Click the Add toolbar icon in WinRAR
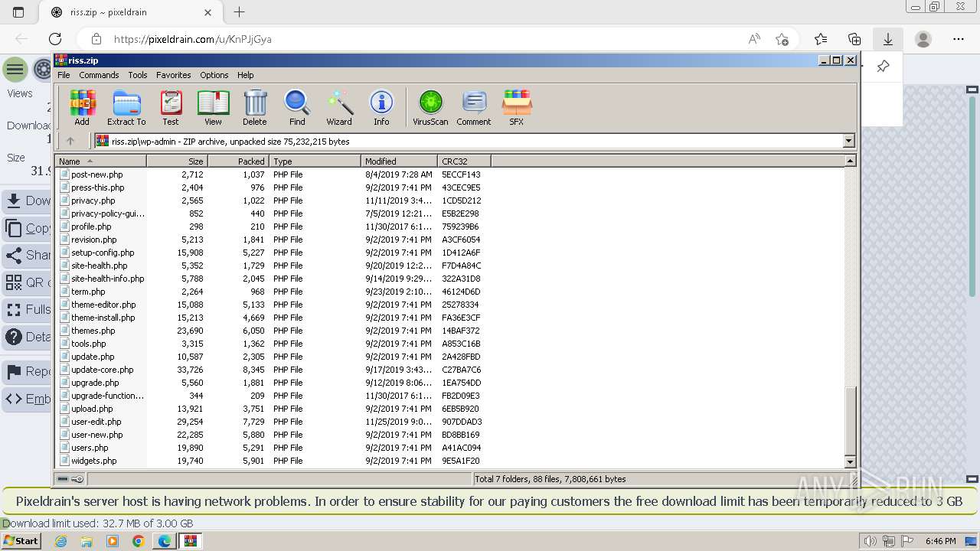 [82, 107]
